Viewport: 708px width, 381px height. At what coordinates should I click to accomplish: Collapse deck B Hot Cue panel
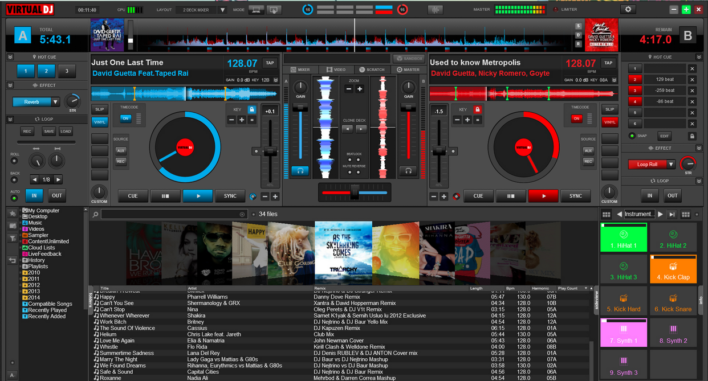699,57
